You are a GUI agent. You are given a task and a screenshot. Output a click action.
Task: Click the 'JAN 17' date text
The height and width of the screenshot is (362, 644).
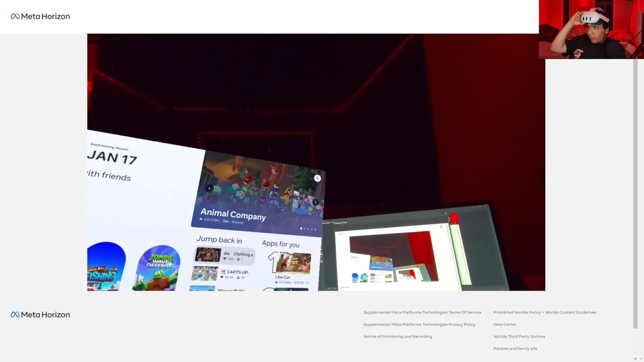112,157
